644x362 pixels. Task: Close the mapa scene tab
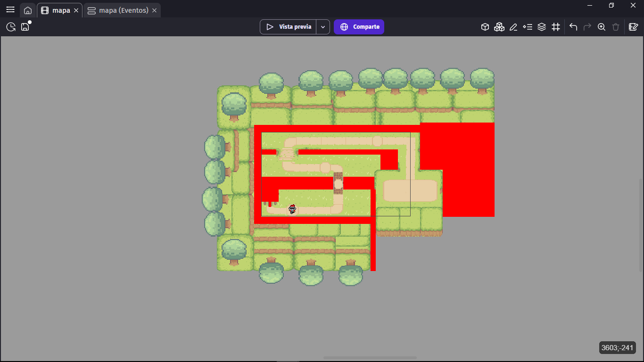pyautogui.click(x=76, y=10)
